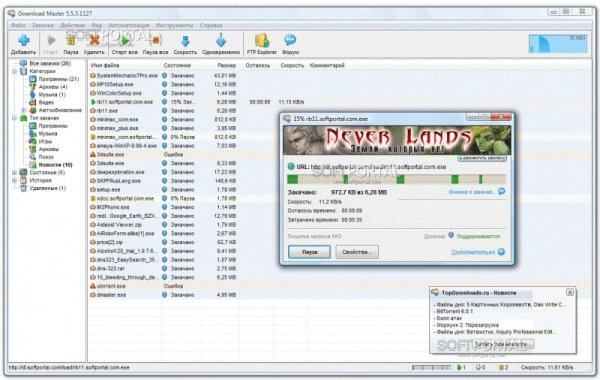Sort by Скорость column header

292,65
